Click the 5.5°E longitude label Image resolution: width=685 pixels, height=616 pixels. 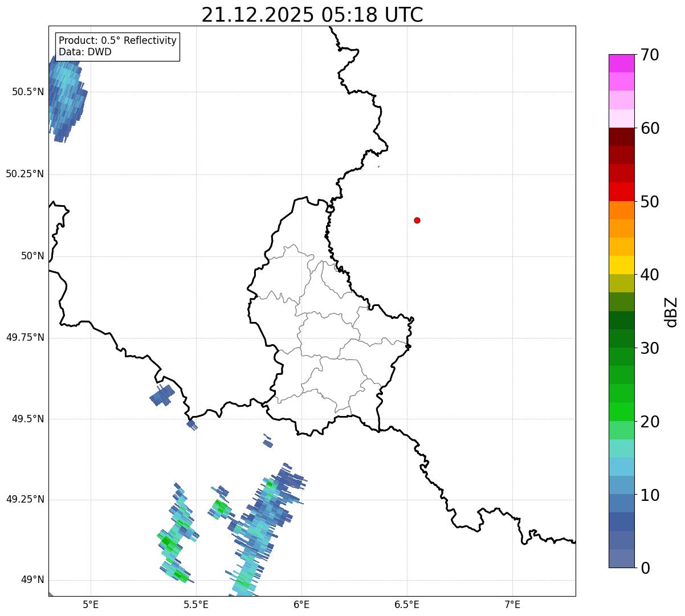pyautogui.click(x=196, y=604)
